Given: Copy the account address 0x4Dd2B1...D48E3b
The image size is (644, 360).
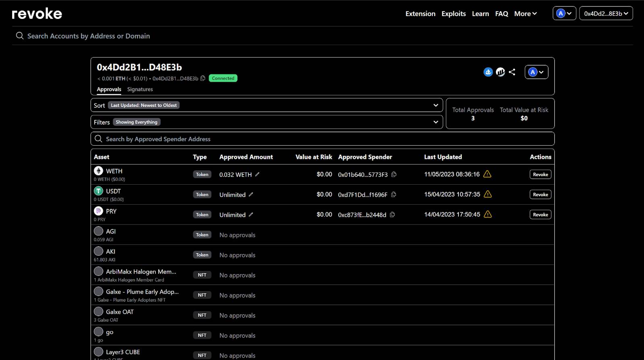Looking at the screenshot, I should [x=203, y=78].
